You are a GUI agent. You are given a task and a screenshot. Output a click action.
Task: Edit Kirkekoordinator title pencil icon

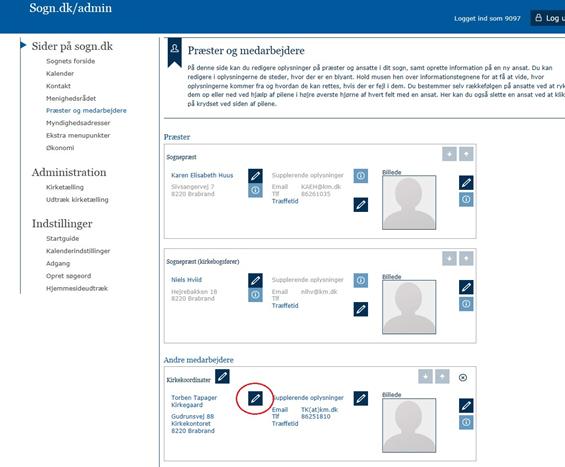point(222,377)
